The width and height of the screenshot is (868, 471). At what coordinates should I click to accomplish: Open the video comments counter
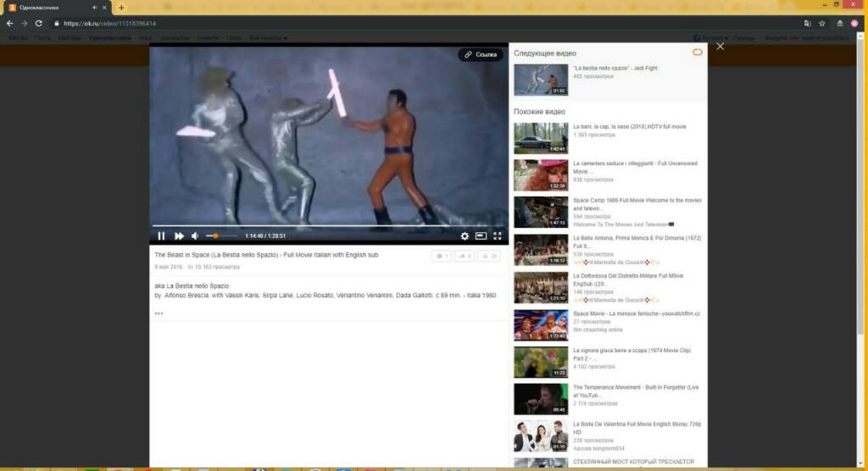[441, 256]
